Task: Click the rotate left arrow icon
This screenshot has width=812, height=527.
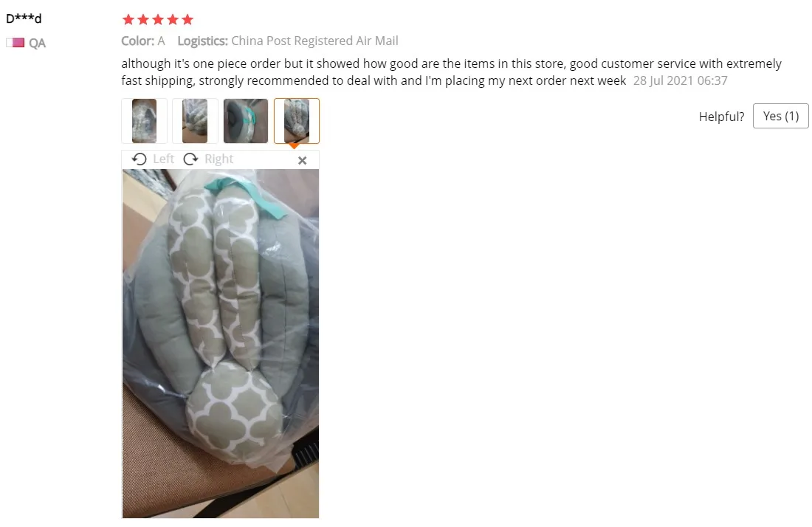Action: pos(139,159)
